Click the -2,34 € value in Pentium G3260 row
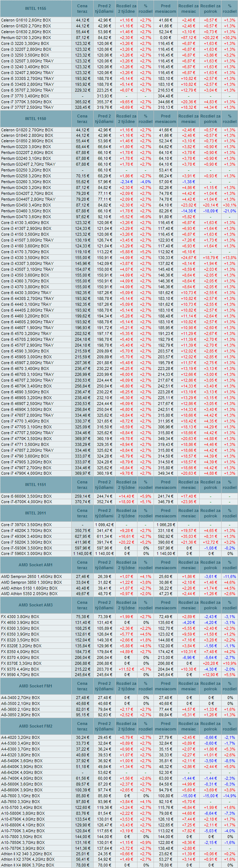238x868 pixels. (126, 182)
